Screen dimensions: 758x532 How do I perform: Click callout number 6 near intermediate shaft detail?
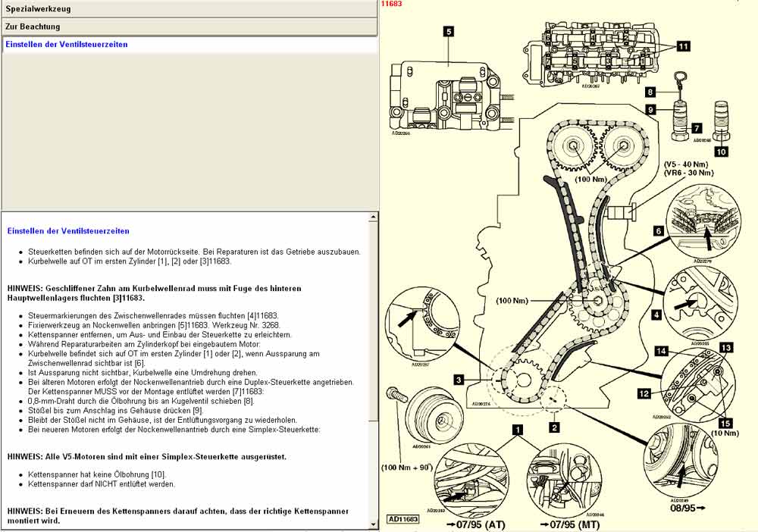(x=659, y=230)
